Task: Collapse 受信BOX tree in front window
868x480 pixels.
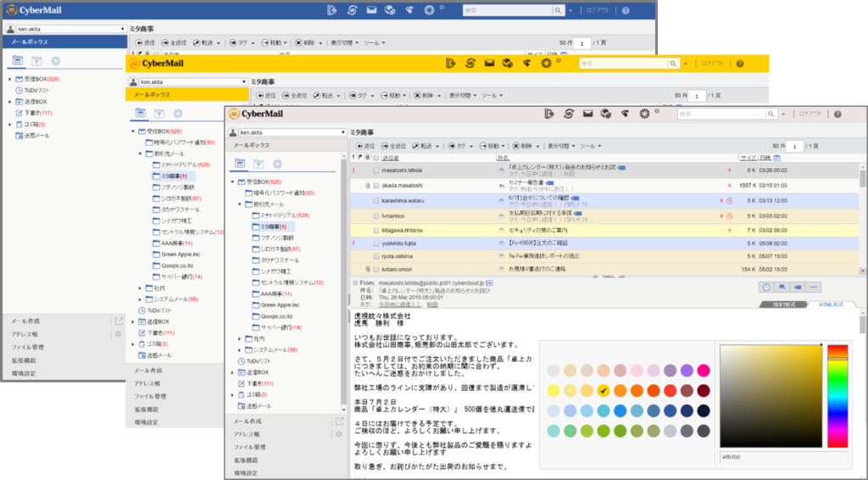Action: [232, 181]
